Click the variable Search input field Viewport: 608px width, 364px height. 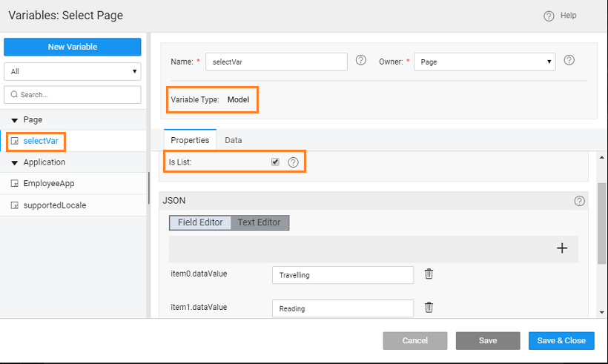[x=73, y=95]
